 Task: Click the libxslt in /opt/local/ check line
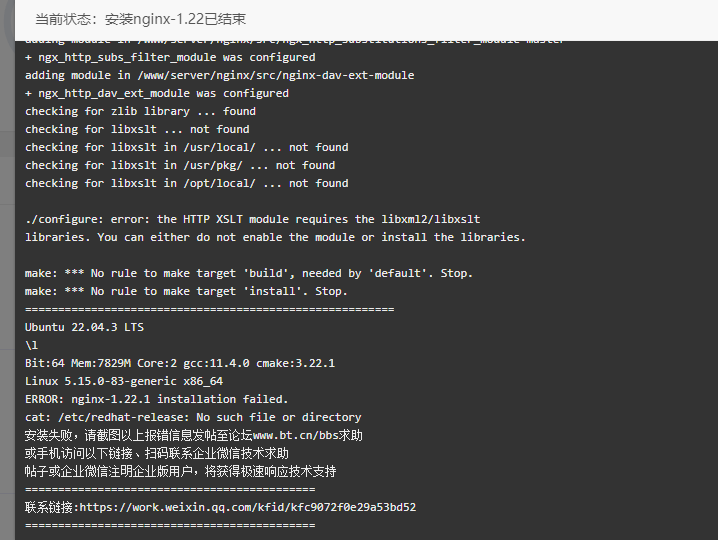(x=187, y=183)
